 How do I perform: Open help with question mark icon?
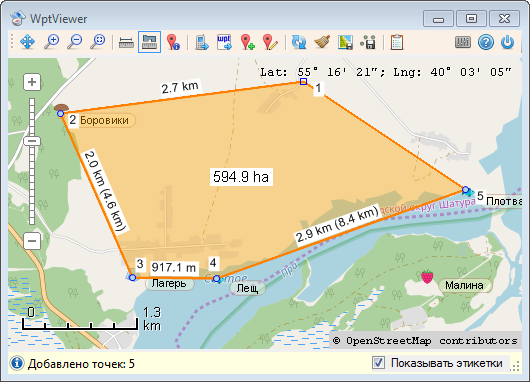point(485,42)
